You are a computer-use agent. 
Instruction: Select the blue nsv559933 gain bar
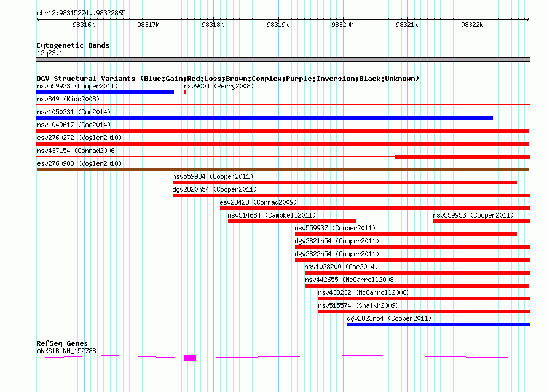105,92
